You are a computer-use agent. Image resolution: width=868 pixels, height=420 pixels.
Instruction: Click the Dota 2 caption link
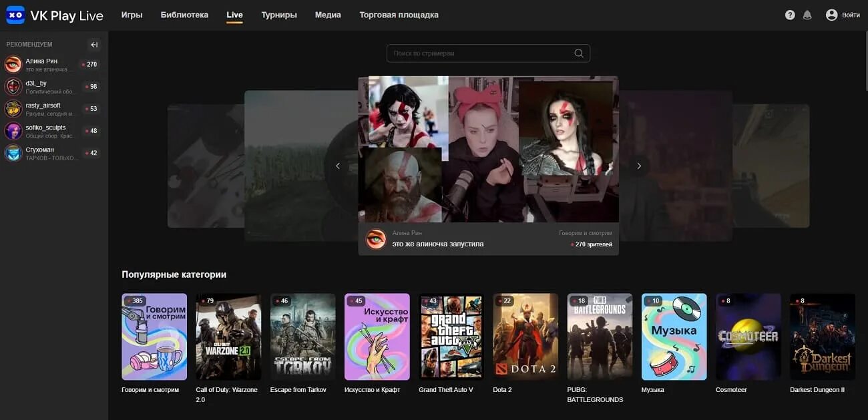tap(502, 390)
